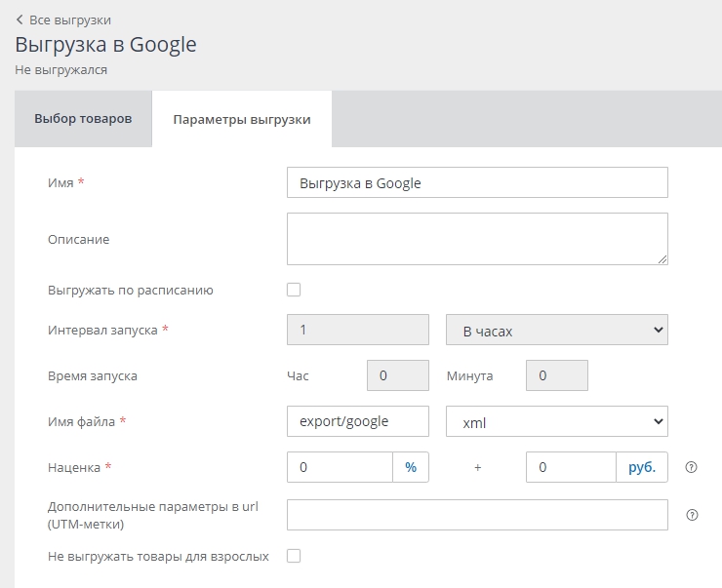Screen dimensions: 722x588
Task: Click the Час launch time field
Action: [x=397, y=375]
